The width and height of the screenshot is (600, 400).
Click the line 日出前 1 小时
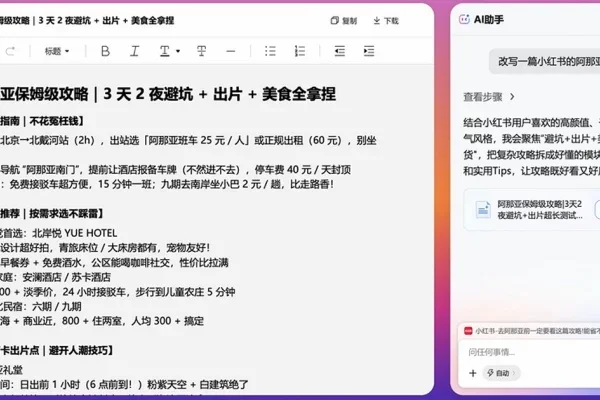[x=124, y=384]
